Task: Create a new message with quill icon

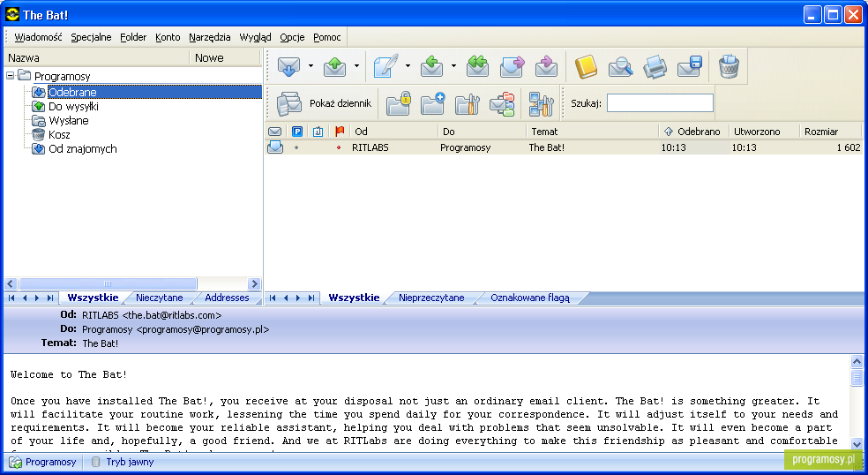Action: point(385,66)
